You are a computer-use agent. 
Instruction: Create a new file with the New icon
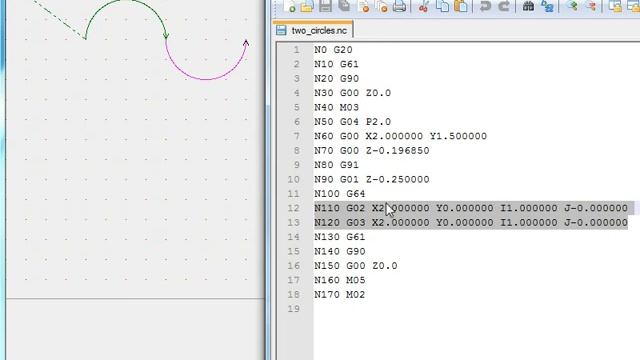pyautogui.click(x=290, y=6)
